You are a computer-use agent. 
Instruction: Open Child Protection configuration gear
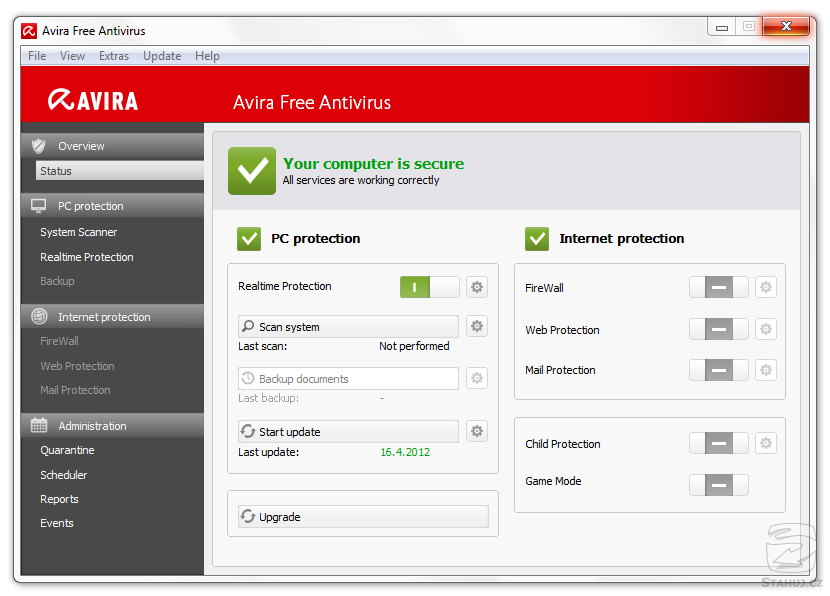tap(765, 443)
